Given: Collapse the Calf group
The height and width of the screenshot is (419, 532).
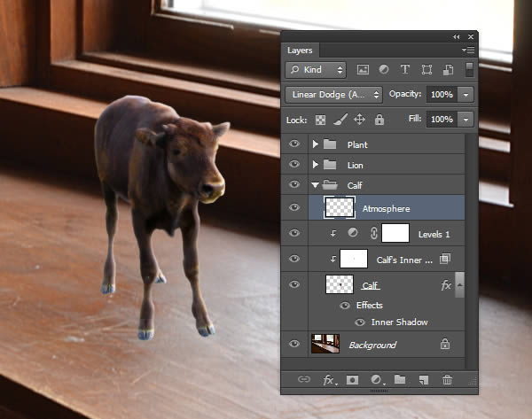Looking at the screenshot, I should pos(315,185).
